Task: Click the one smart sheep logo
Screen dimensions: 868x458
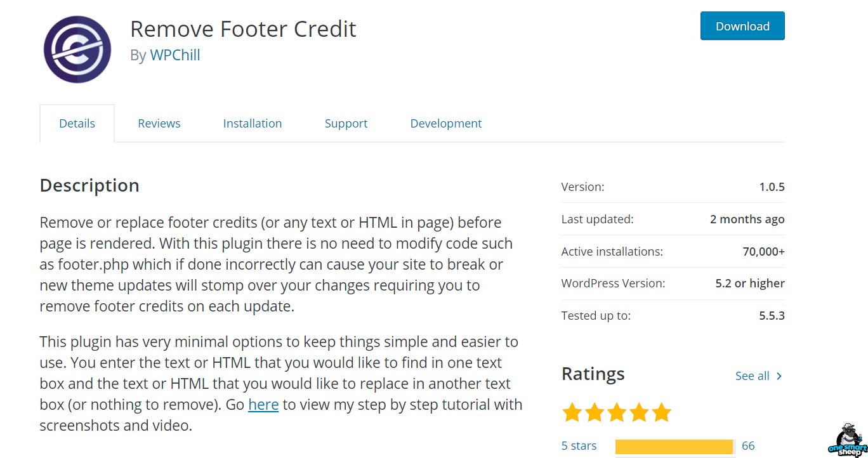Action: (848, 439)
